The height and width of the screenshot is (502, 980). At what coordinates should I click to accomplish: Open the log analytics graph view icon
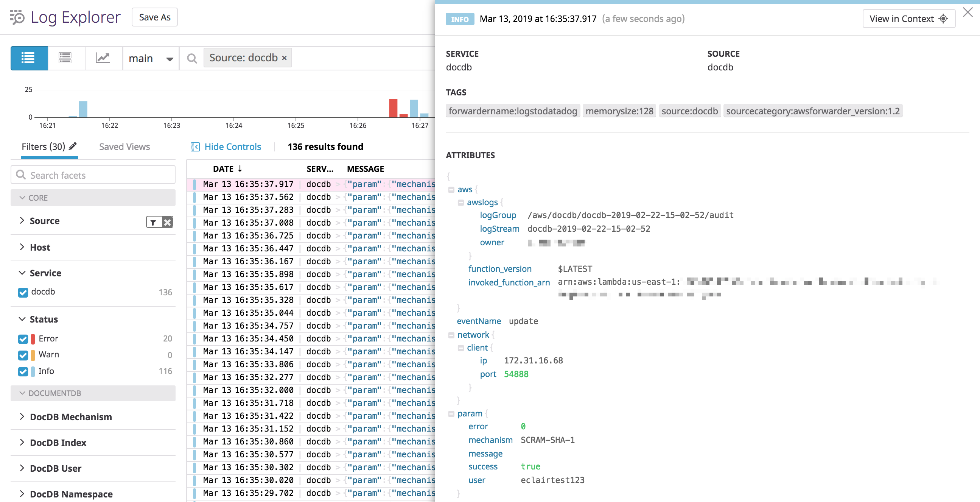[103, 58]
